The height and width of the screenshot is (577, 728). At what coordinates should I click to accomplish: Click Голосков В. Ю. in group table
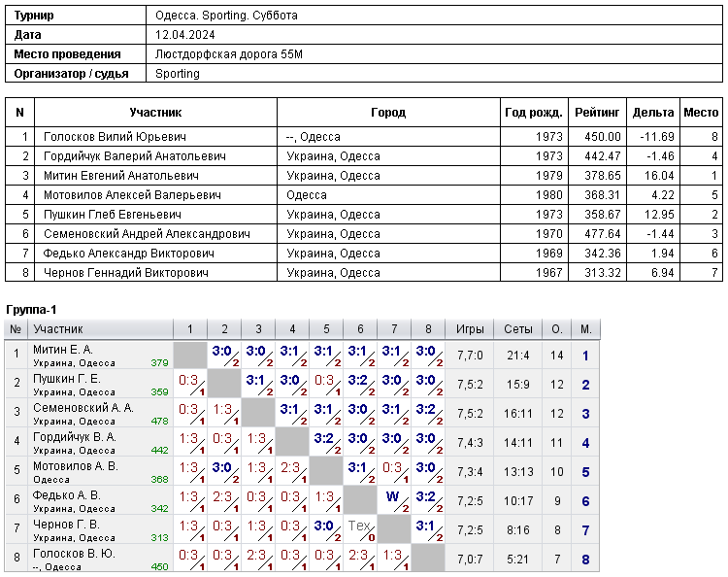coord(74,554)
